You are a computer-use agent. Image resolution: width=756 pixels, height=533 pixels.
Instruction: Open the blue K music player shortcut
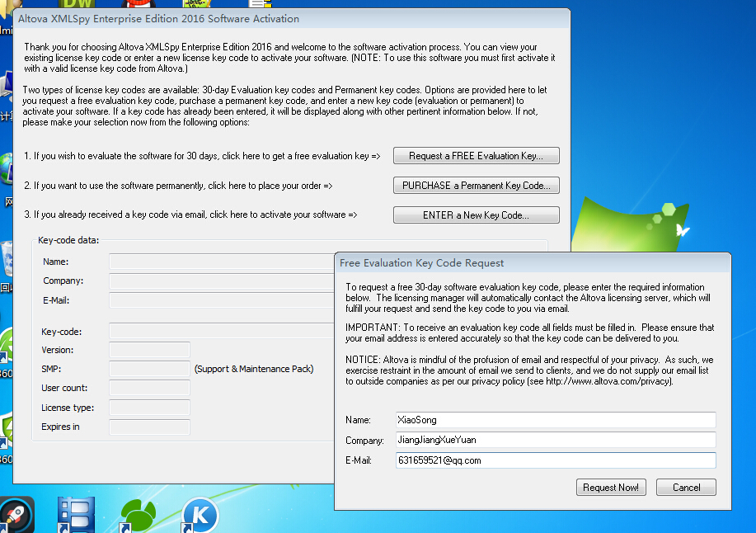(x=200, y=515)
